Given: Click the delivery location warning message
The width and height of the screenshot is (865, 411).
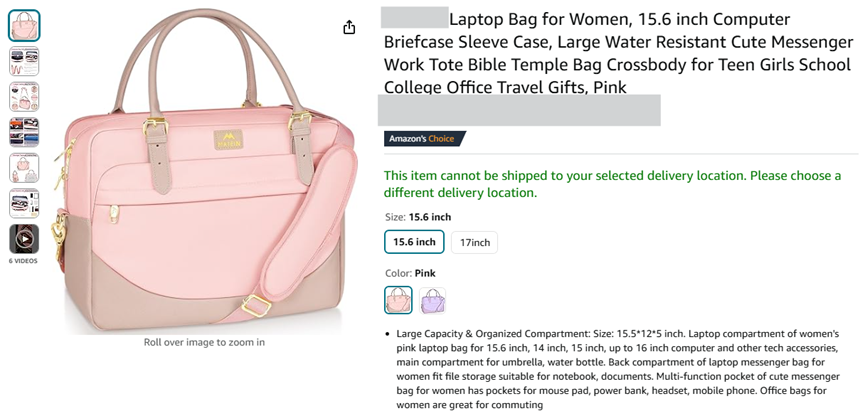Looking at the screenshot, I should (x=612, y=184).
